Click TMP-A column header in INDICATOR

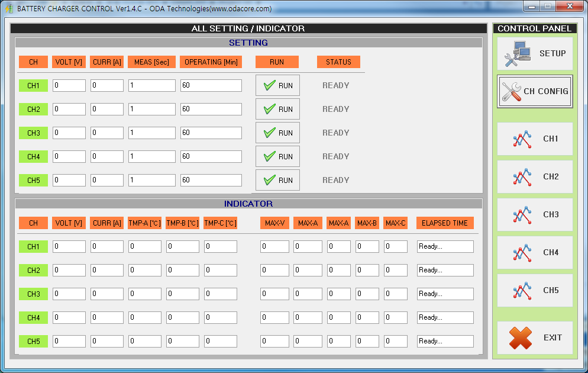[x=145, y=223]
